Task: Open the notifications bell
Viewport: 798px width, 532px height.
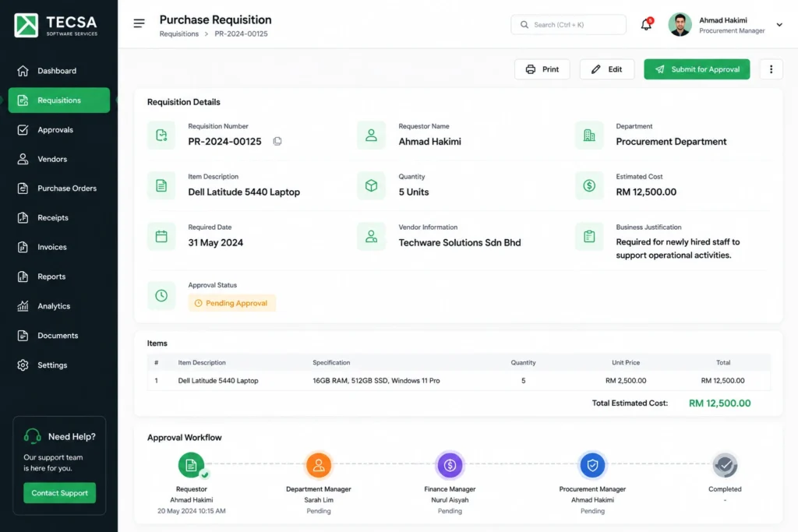Action: pyautogui.click(x=646, y=24)
